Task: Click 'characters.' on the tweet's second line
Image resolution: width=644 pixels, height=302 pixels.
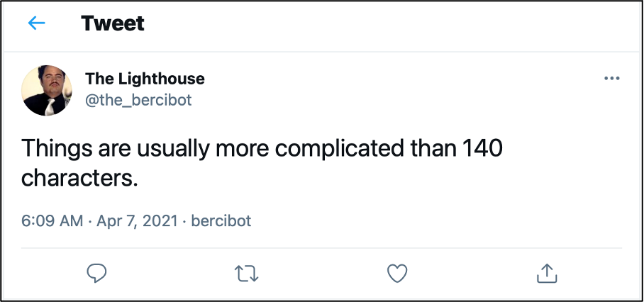Action: click(x=79, y=178)
